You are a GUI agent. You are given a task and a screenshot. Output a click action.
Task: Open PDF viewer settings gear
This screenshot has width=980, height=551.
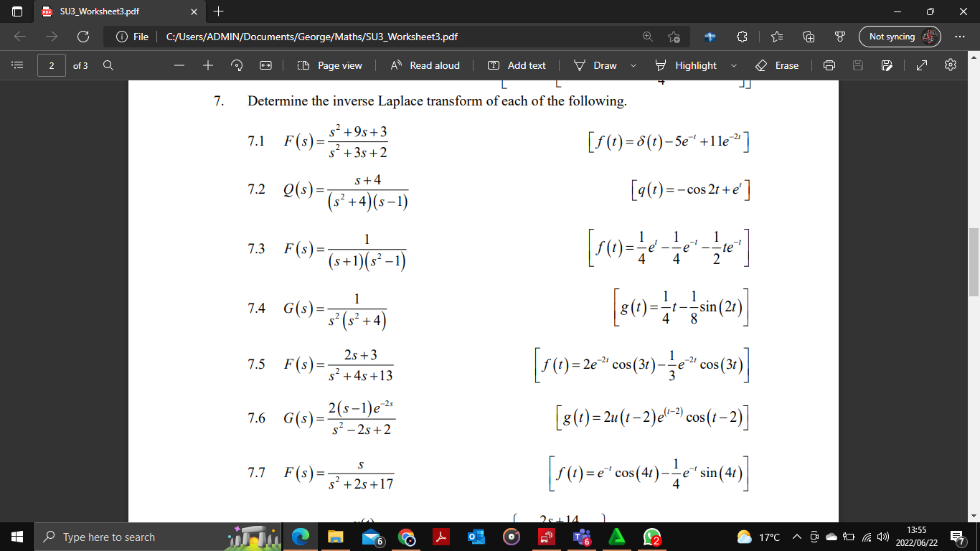pos(950,65)
